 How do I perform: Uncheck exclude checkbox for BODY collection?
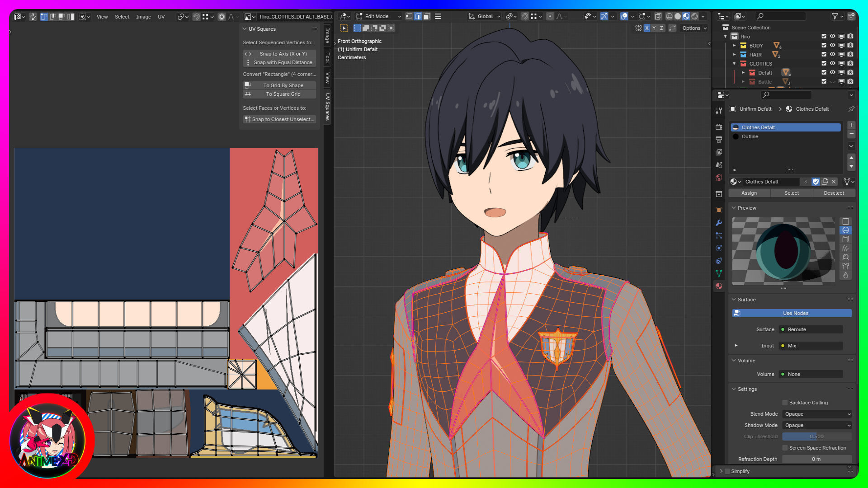click(x=824, y=46)
